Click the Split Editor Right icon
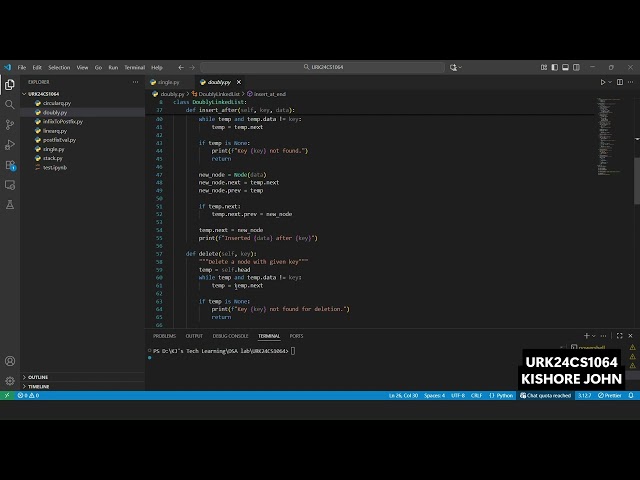The image size is (640, 480). coord(620,82)
